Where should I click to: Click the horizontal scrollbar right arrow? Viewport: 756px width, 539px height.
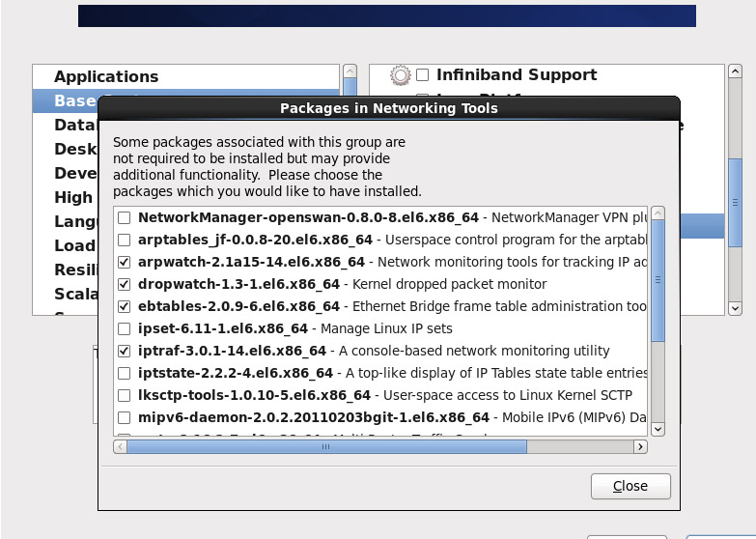(640, 447)
